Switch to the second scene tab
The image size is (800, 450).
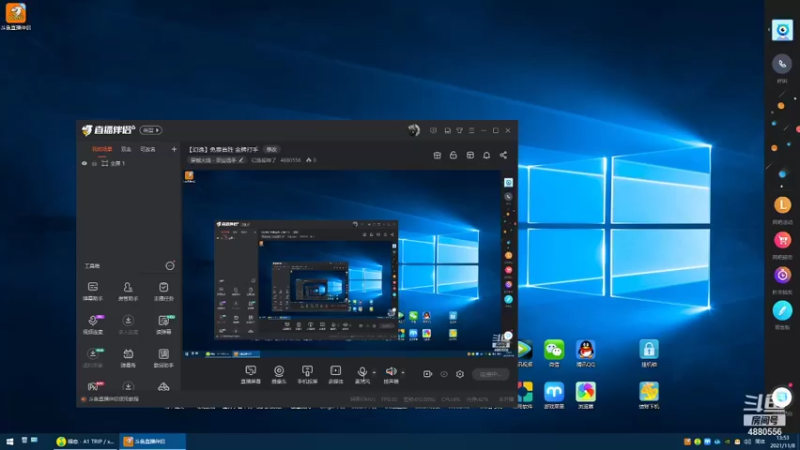[x=126, y=149]
